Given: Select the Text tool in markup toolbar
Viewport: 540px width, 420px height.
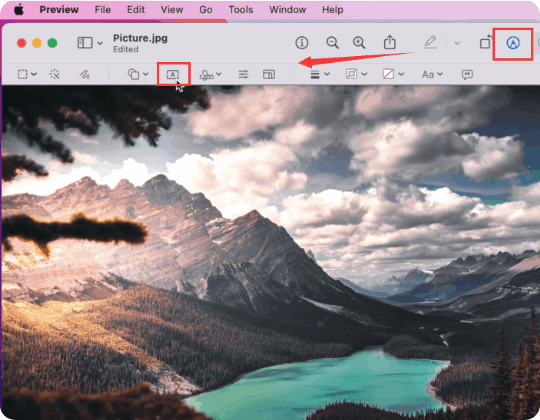Looking at the screenshot, I should (x=173, y=74).
